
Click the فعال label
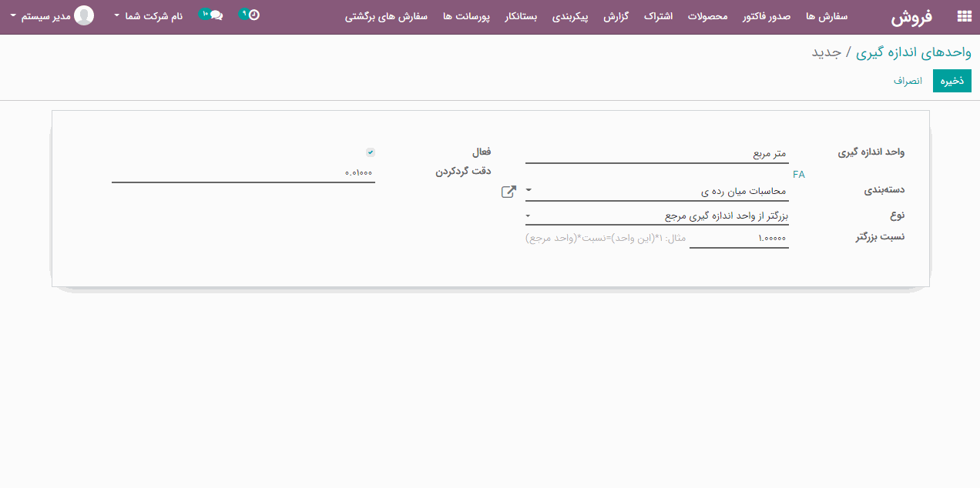point(482,152)
